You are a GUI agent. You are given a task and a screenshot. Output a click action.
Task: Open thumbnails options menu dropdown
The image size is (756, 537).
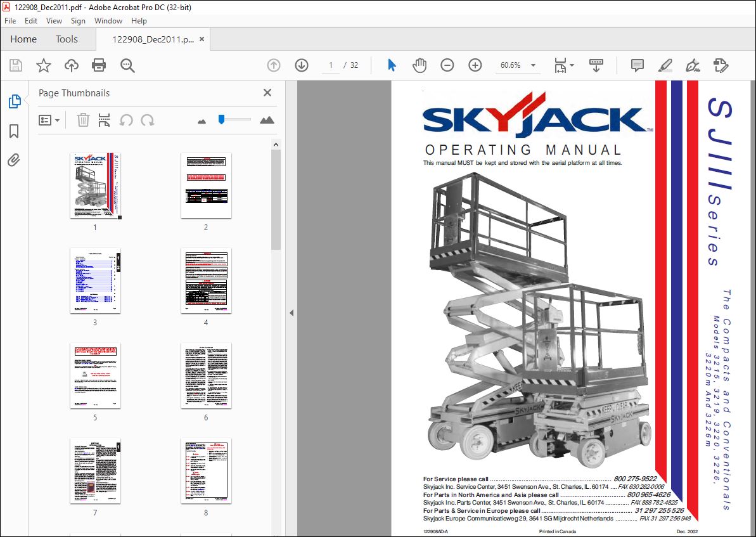49,120
